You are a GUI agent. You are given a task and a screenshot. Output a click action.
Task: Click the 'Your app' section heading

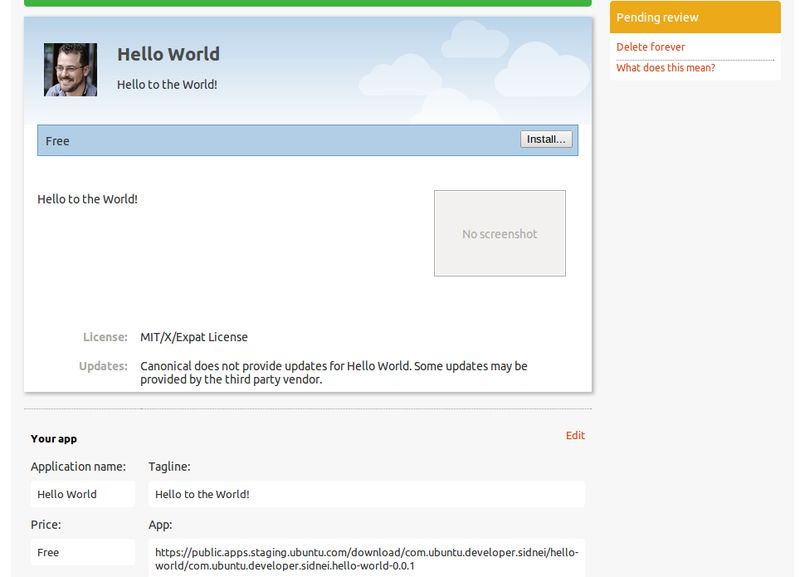pyautogui.click(x=54, y=439)
